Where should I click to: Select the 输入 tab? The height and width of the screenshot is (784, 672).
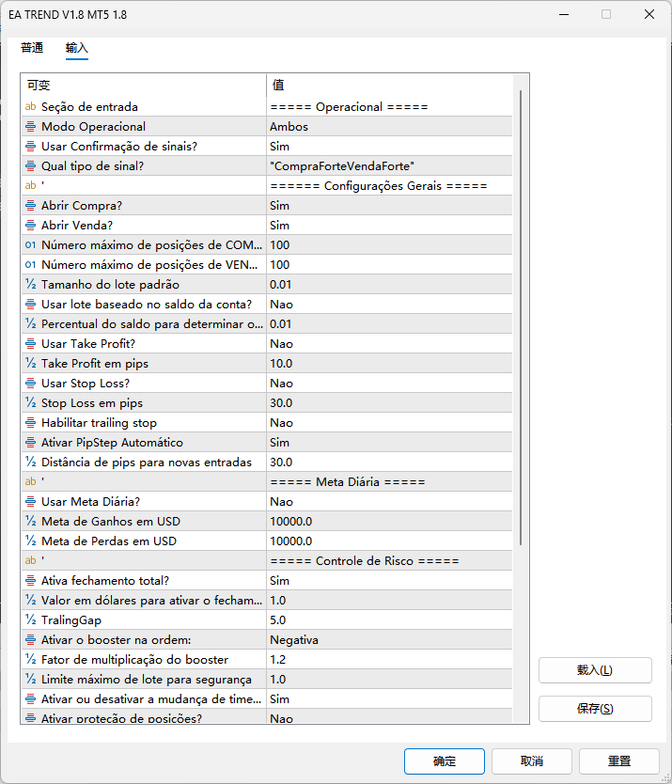tap(77, 48)
